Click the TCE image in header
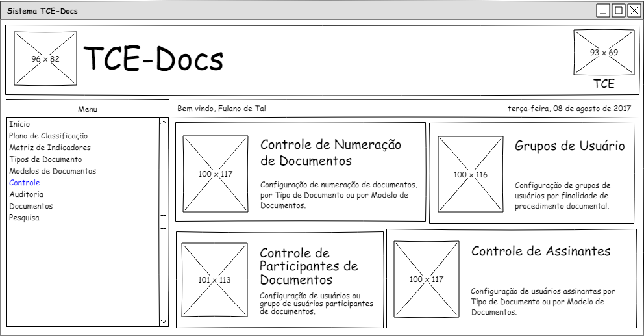The image size is (644, 336). click(604, 52)
